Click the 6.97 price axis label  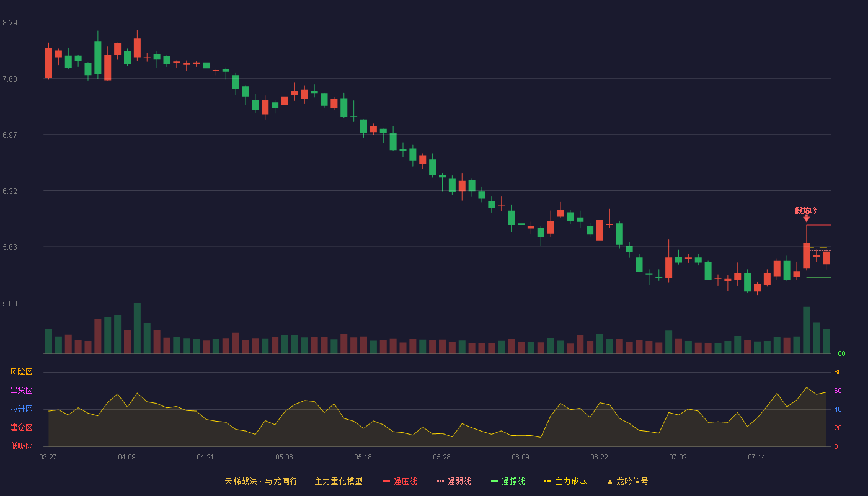(x=10, y=135)
